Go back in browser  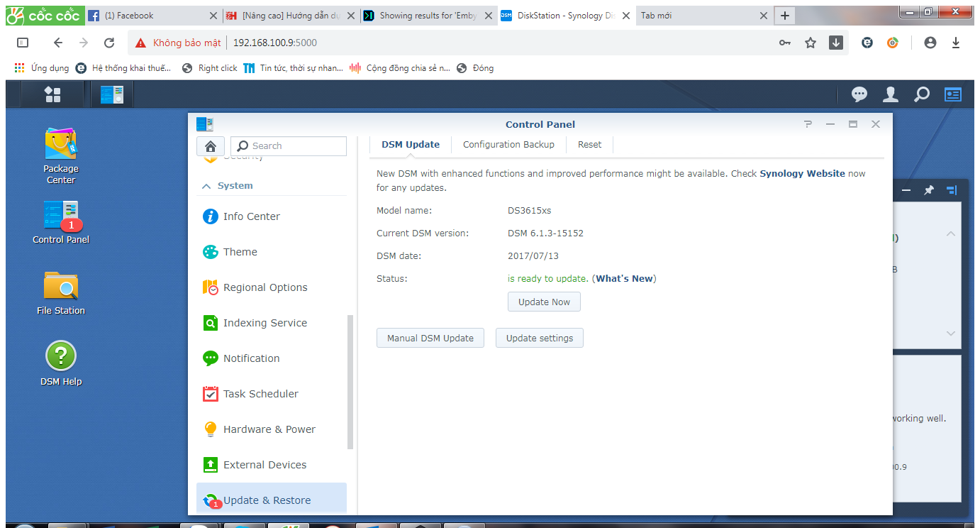click(58, 43)
